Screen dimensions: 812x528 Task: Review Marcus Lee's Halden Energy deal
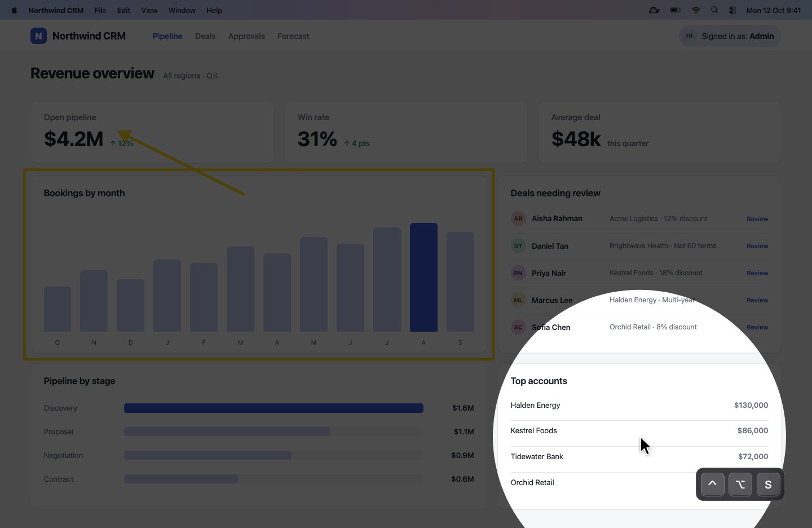click(x=757, y=300)
